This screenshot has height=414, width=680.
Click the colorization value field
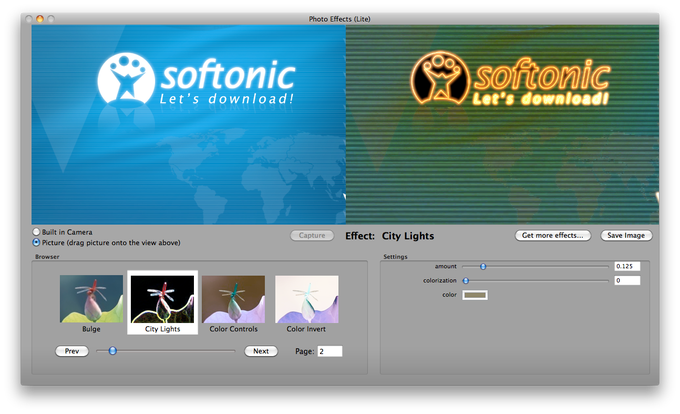point(627,280)
